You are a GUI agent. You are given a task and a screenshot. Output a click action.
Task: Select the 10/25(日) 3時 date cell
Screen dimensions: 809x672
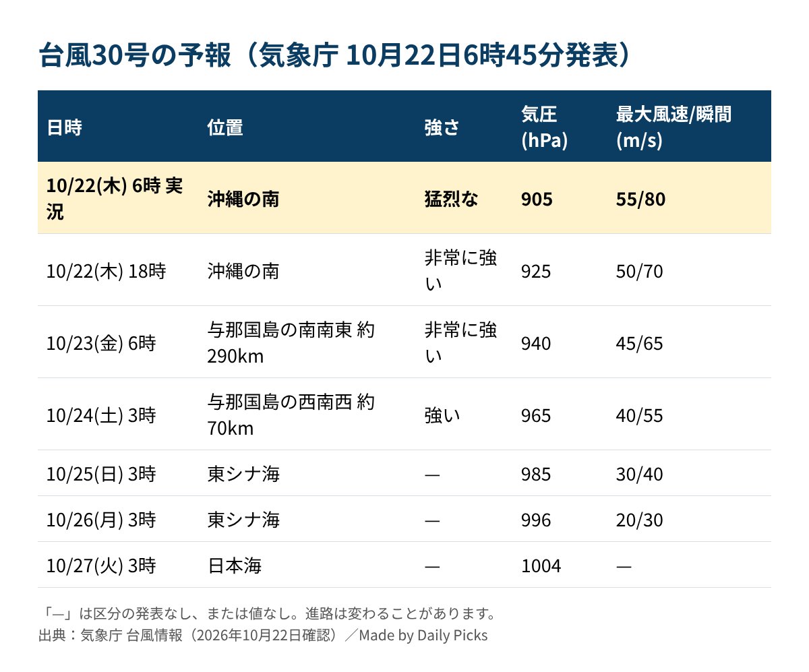(102, 474)
